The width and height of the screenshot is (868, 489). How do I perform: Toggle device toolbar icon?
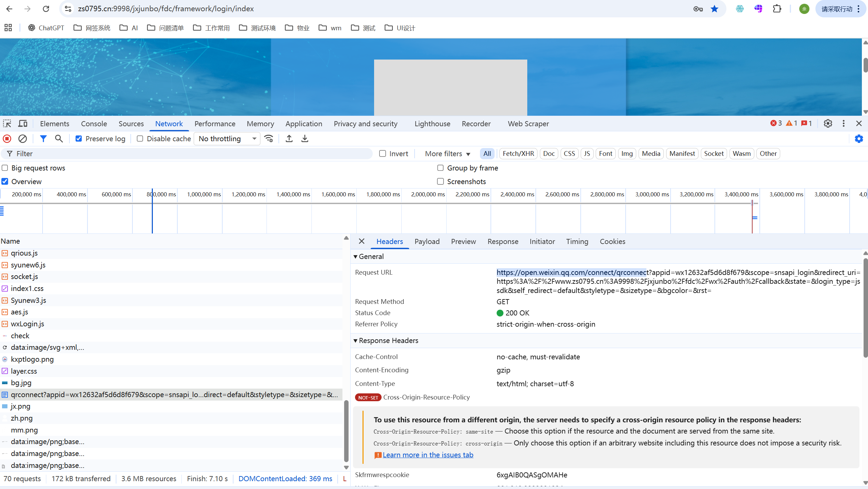[23, 124]
